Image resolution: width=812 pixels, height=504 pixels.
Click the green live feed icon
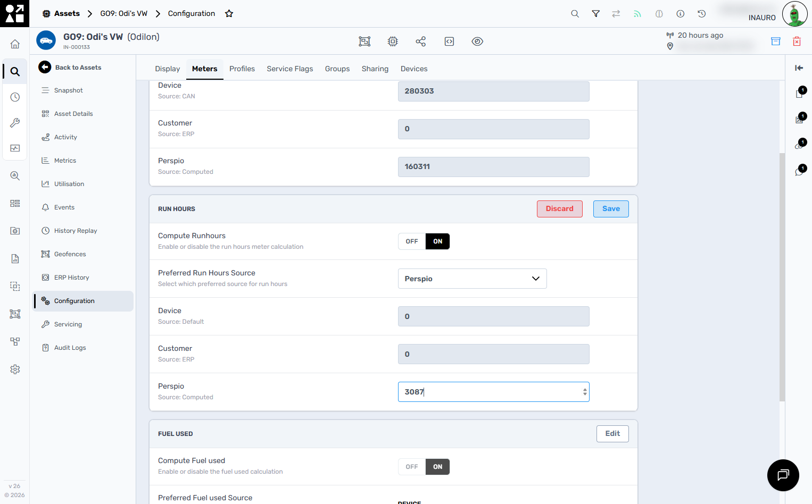637,14
